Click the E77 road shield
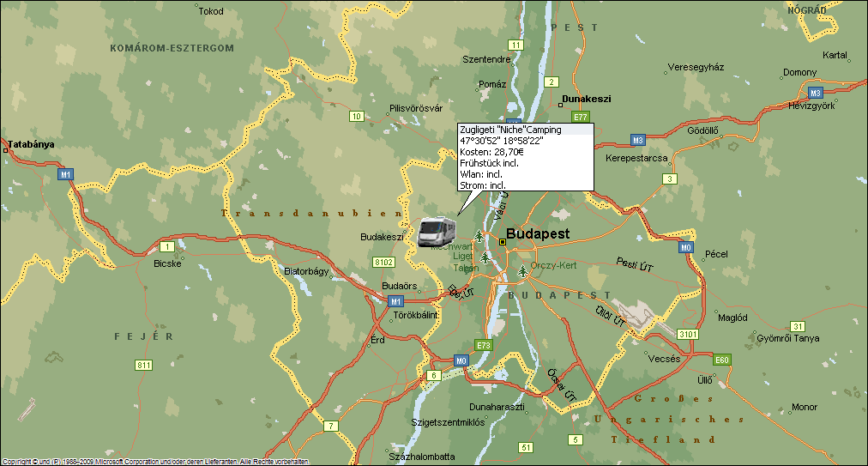 pyautogui.click(x=581, y=117)
